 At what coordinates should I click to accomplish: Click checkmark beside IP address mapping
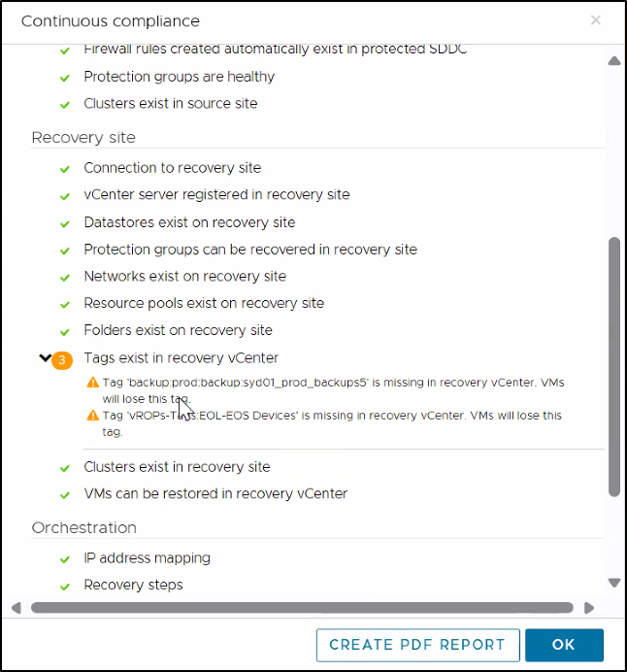click(x=65, y=559)
